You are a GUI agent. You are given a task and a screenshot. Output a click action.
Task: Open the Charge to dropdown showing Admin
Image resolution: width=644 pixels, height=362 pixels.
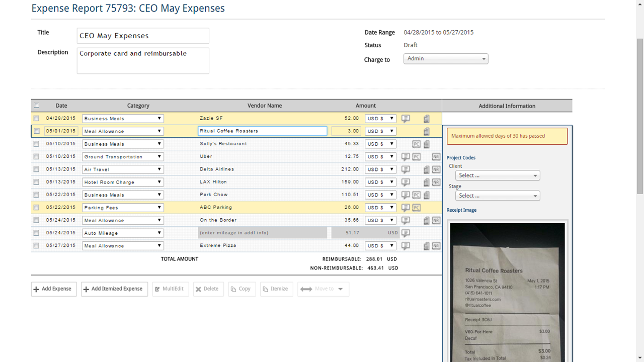coord(445,59)
